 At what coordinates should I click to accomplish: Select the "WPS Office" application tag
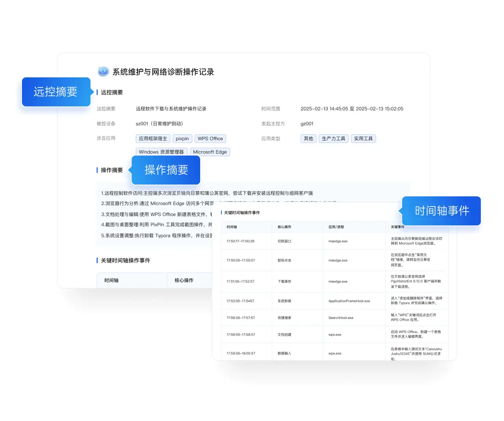tap(210, 138)
